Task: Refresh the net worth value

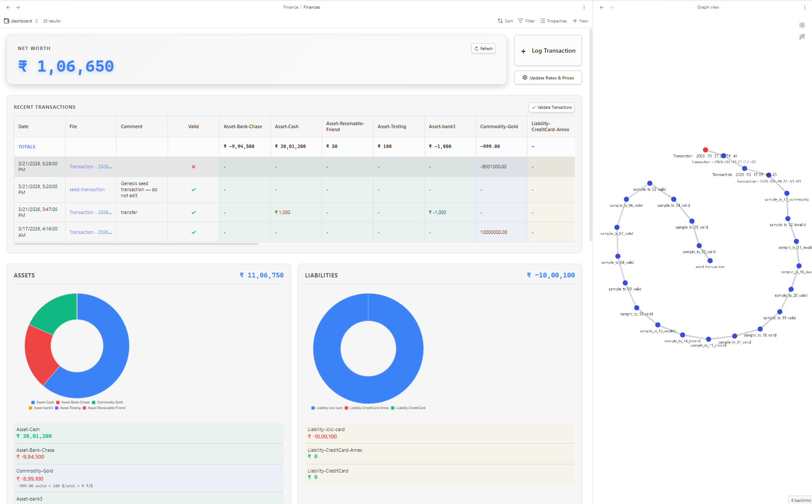Action: tap(483, 49)
